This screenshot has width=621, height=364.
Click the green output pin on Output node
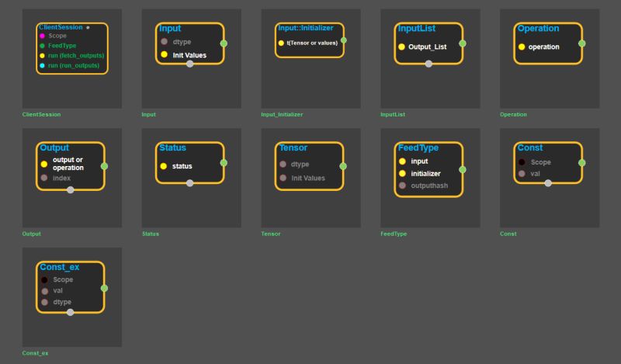coord(104,166)
